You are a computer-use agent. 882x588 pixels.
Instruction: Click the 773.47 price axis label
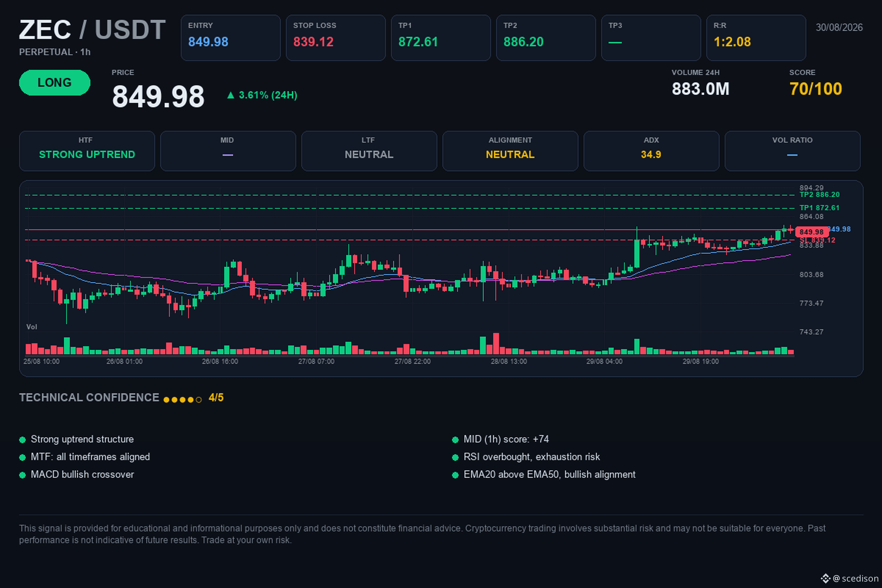point(811,303)
